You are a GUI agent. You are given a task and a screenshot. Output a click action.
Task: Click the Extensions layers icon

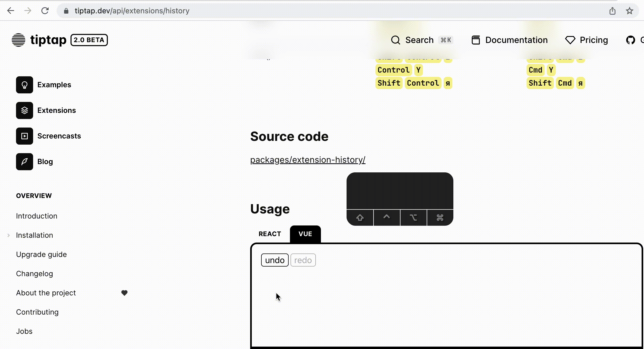point(24,110)
